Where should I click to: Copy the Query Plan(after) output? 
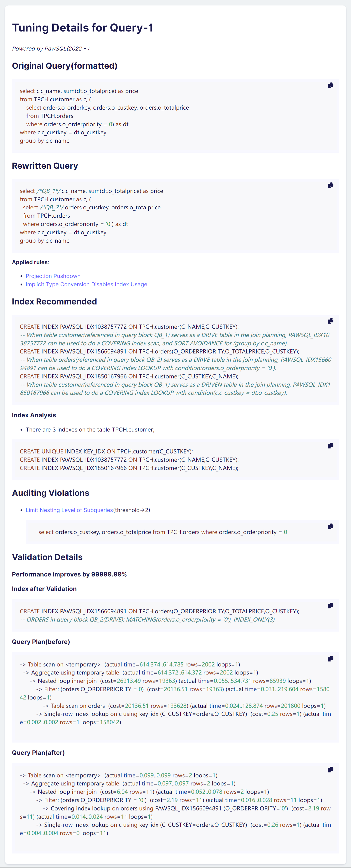point(330,769)
